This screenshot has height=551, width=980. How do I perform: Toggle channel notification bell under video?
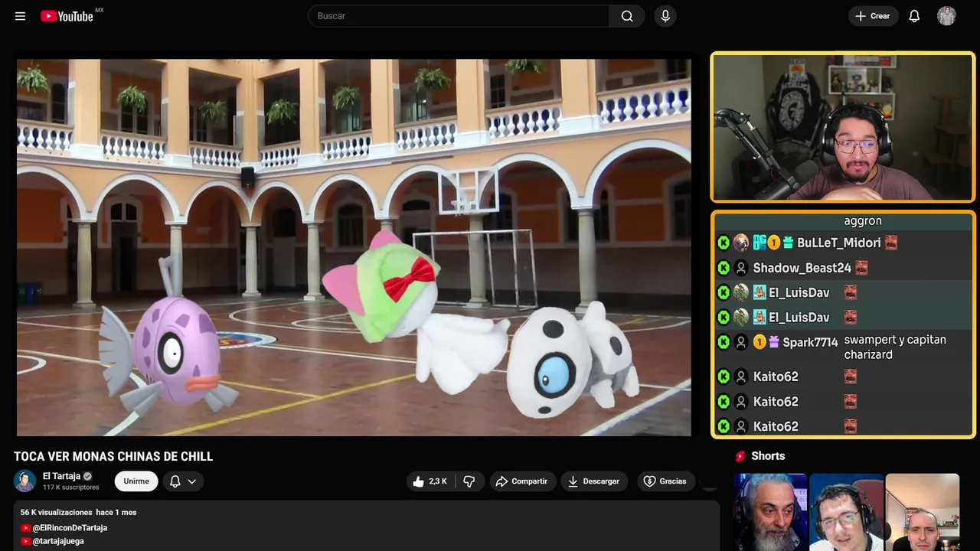point(175,481)
